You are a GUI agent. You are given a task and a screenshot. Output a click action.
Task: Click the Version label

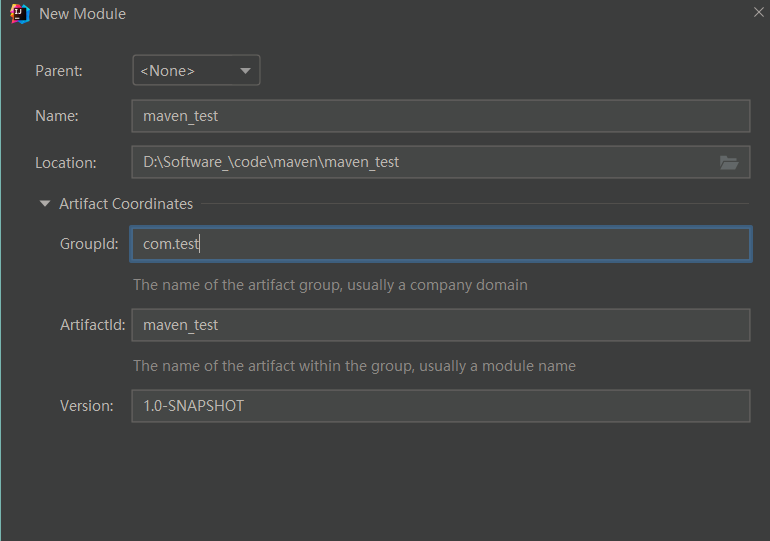click(87, 406)
